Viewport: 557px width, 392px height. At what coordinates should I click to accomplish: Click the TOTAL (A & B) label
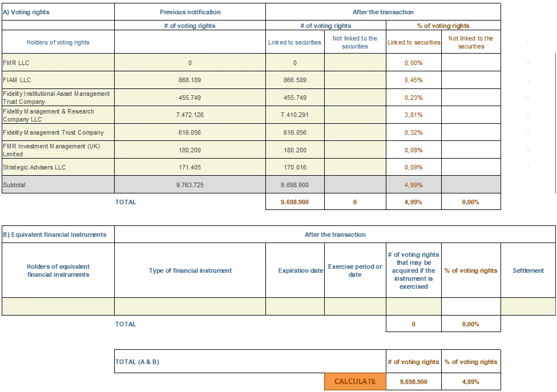137,361
